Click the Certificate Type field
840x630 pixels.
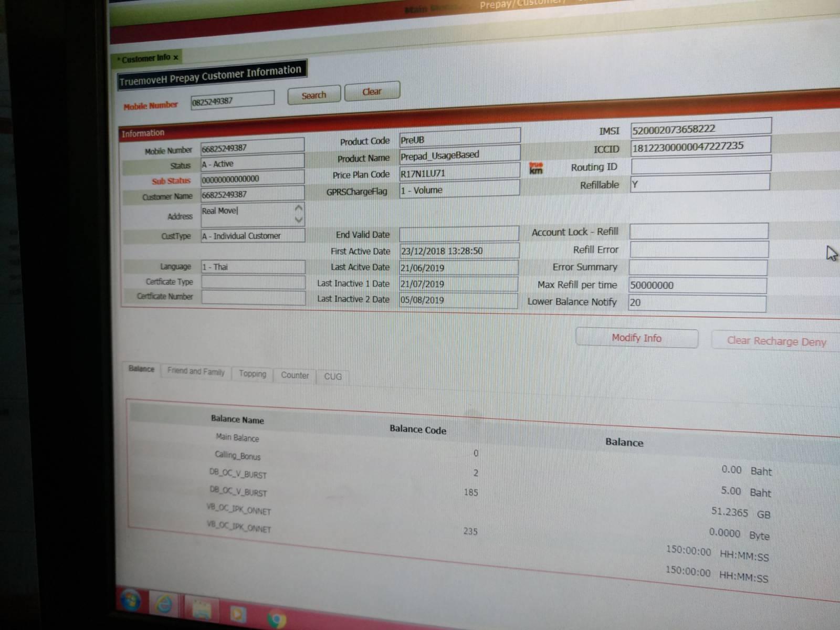(253, 282)
